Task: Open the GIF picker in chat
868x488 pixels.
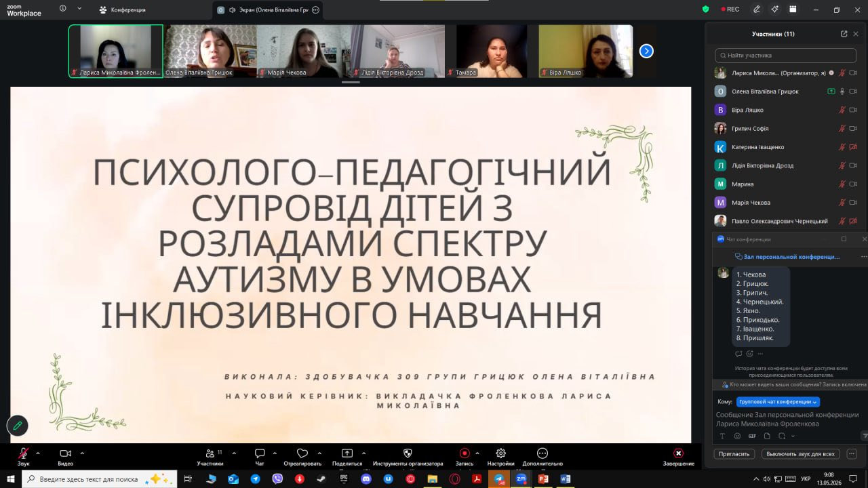Action: point(752,436)
